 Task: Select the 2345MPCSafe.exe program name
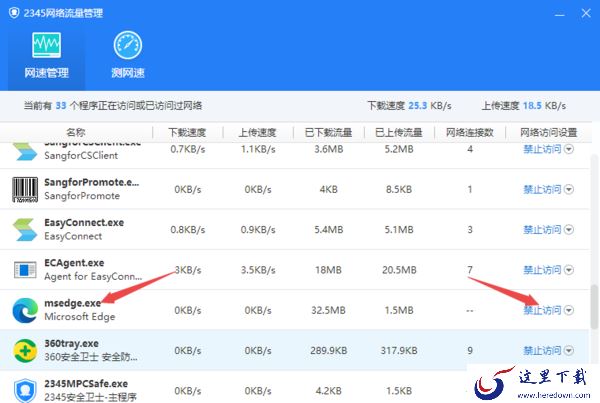[x=86, y=383]
